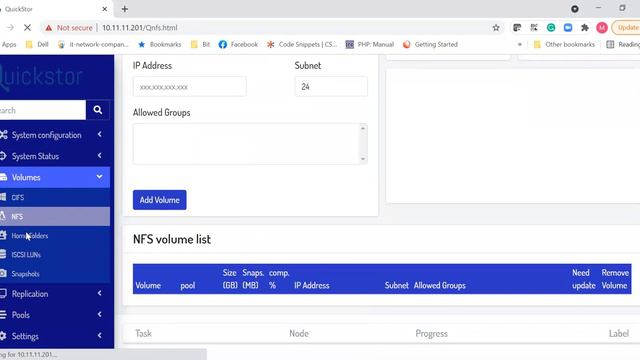This screenshot has height=360, width=640.
Task: Expand the Replication menu chevron
Action: click(x=100, y=293)
